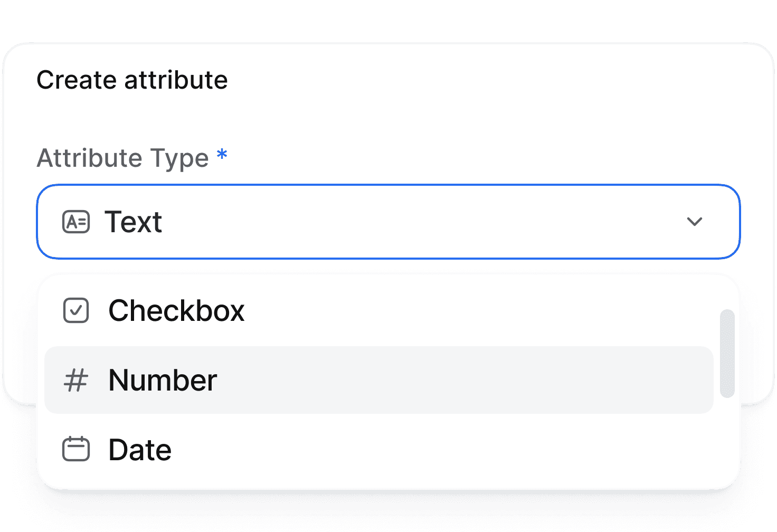
Task: Select the checkmark icon beside Checkbox option
Action: pyautogui.click(x=76, y=311)
